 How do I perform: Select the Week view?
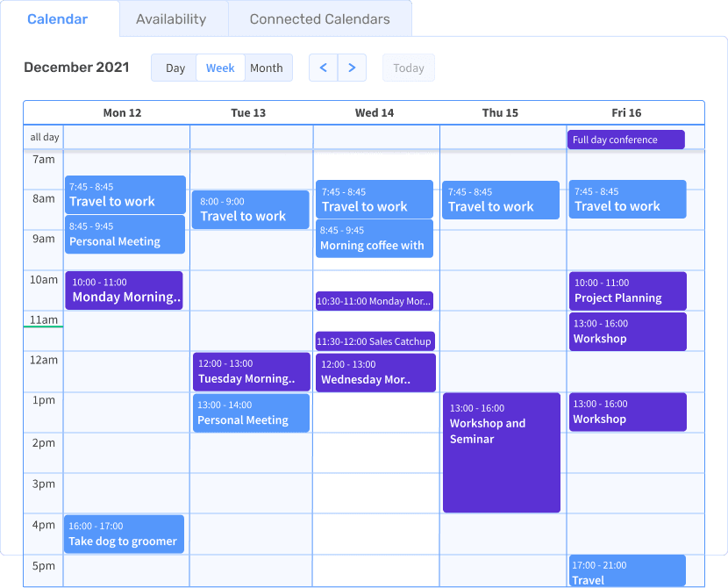pos(220,68)
